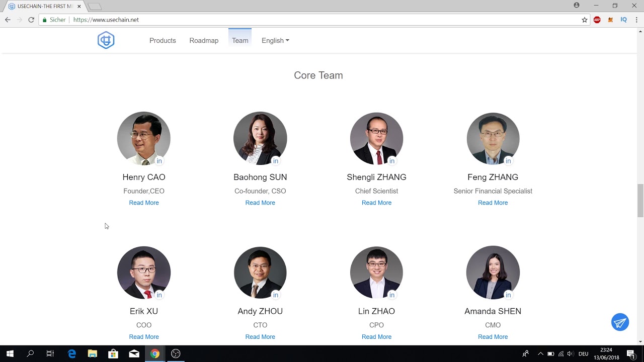Click the title Senior Financial Specialist
644x362 pixels.
pos(493,191)
